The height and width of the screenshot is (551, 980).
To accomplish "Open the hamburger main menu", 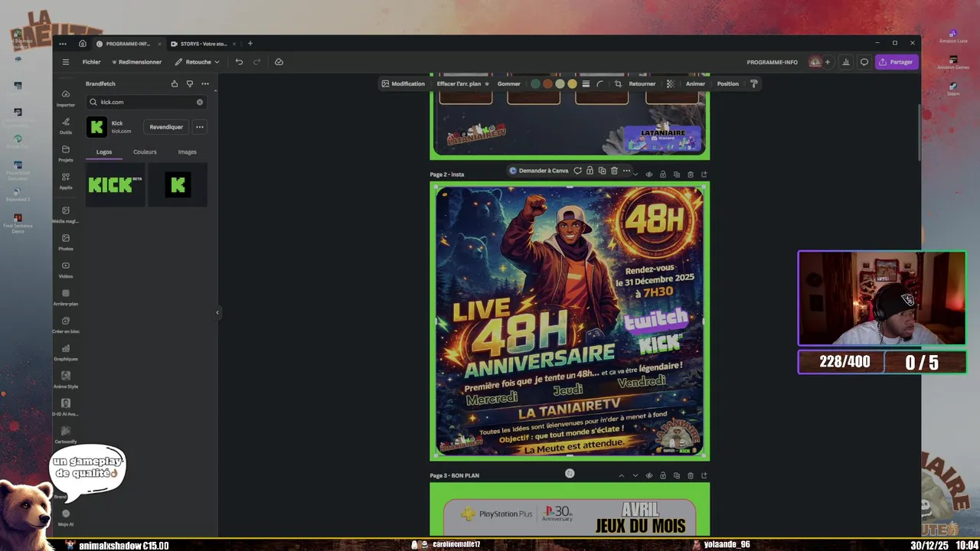I will [65, 62].
